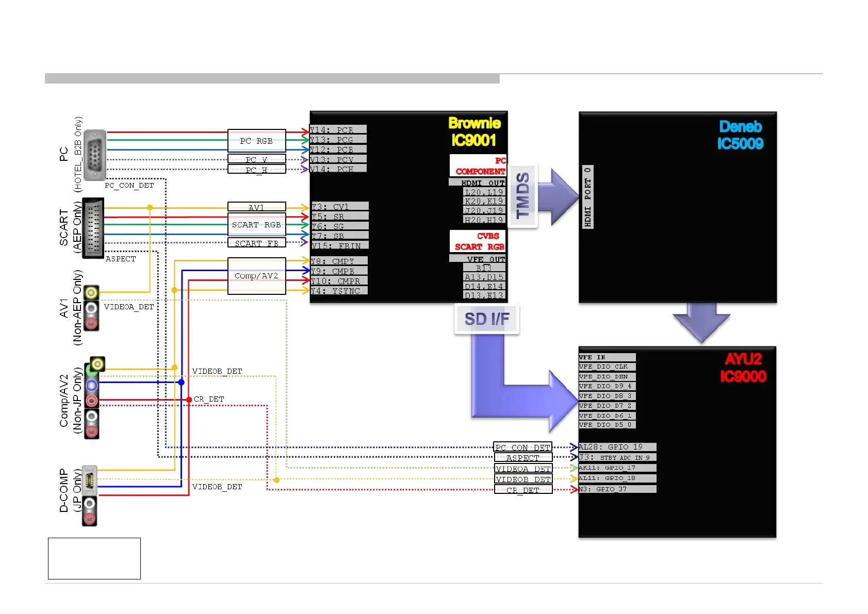Click Comp/AV2 red jack on the red line

[x=92, y=401]
